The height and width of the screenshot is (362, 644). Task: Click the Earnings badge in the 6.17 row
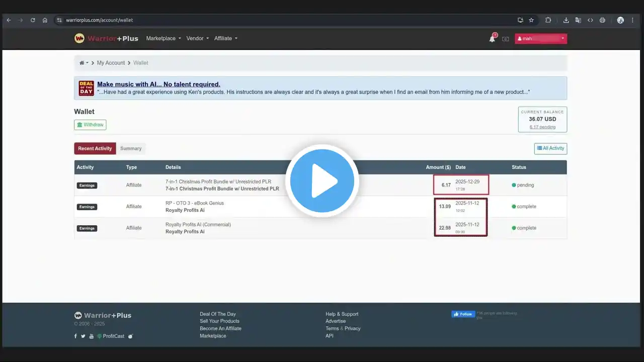(87, 186)
